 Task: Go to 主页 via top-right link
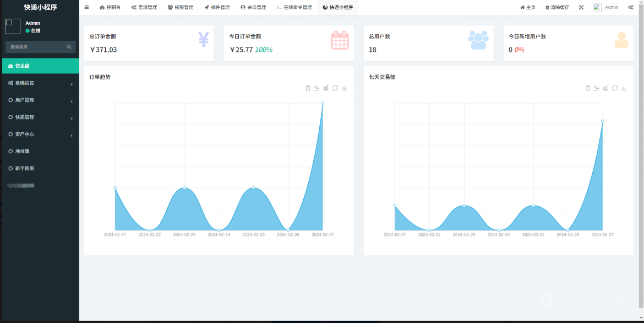point(528,8)
